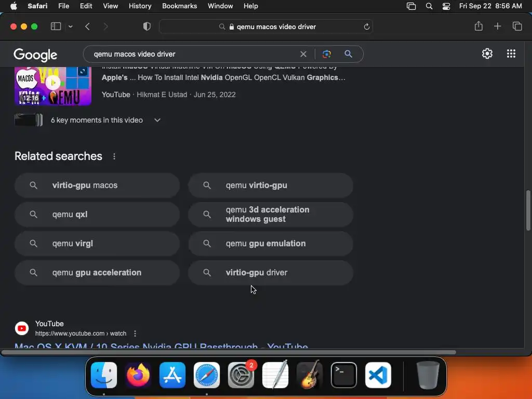Open the File menu
Screen dimensions: 532x399
pyautogui.click(x=63, y=6)
